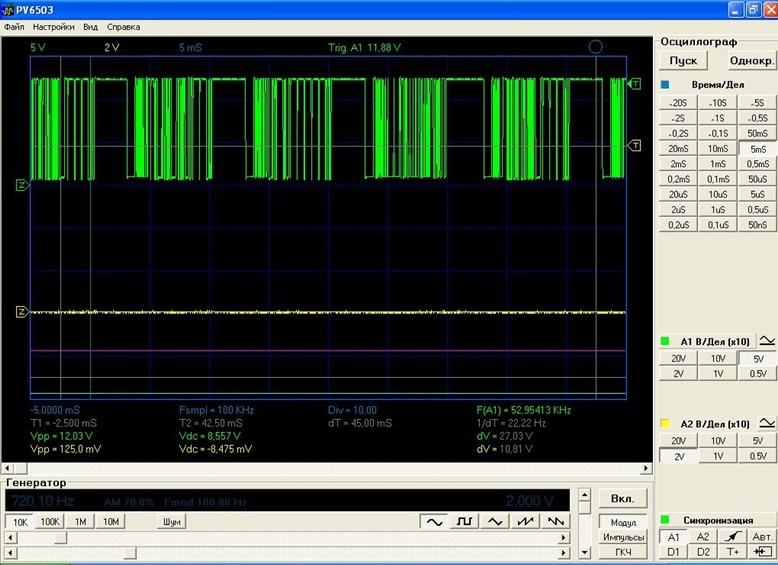
Task: Toggle the Шум noise generator button
Action: pyautogui.click(x=172, y=521)
